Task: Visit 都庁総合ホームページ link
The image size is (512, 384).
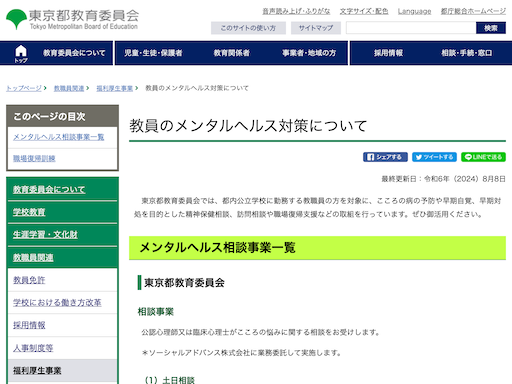Action: [x=473, y=11]
